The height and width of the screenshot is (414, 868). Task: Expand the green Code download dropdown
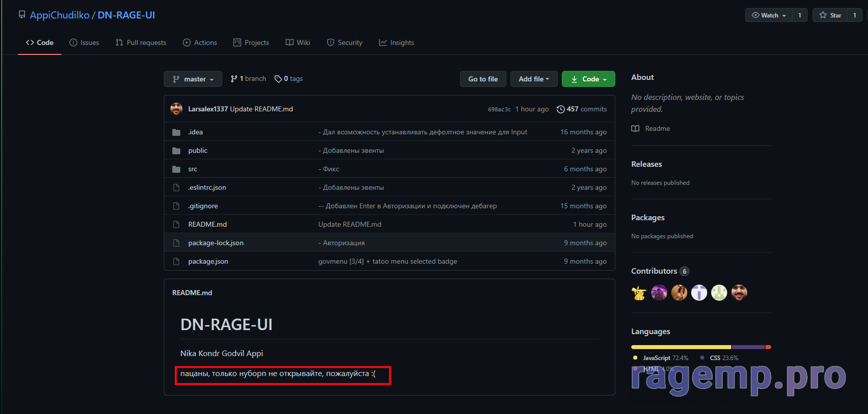click(x=588, y=79)
